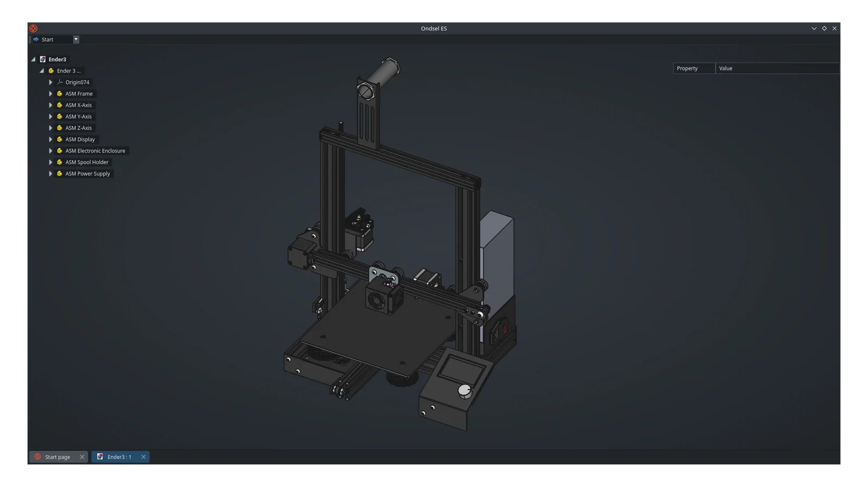Screen dimensions: 868x497
Task: Select ASM Spool Holder in the tree
Action: [x=87, y=162]
